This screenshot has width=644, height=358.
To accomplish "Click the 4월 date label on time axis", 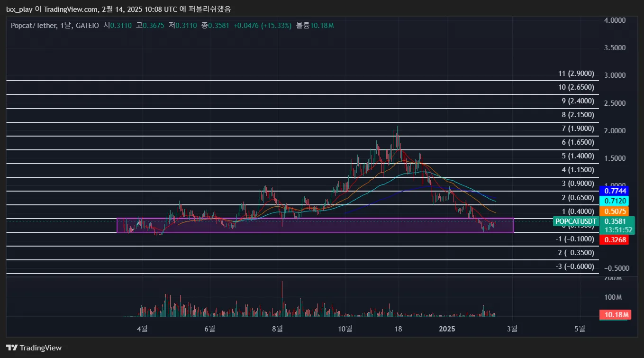I will tap(142, 329).
